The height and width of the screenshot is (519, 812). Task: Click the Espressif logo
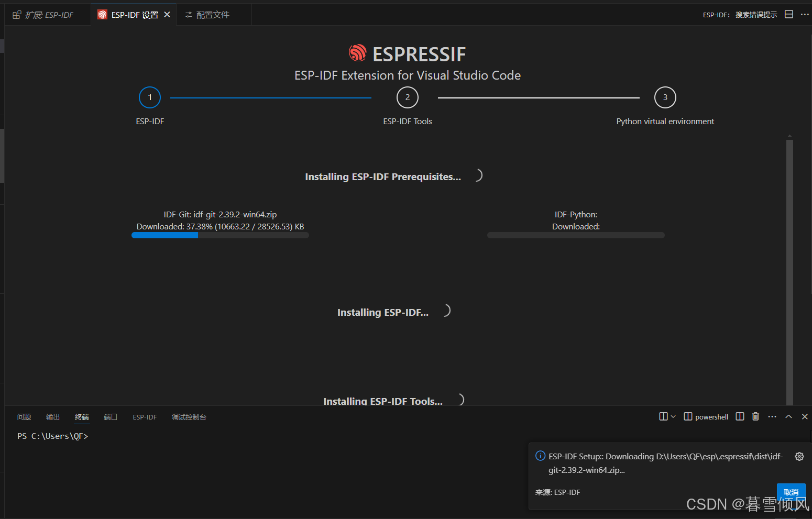[358, 53]
